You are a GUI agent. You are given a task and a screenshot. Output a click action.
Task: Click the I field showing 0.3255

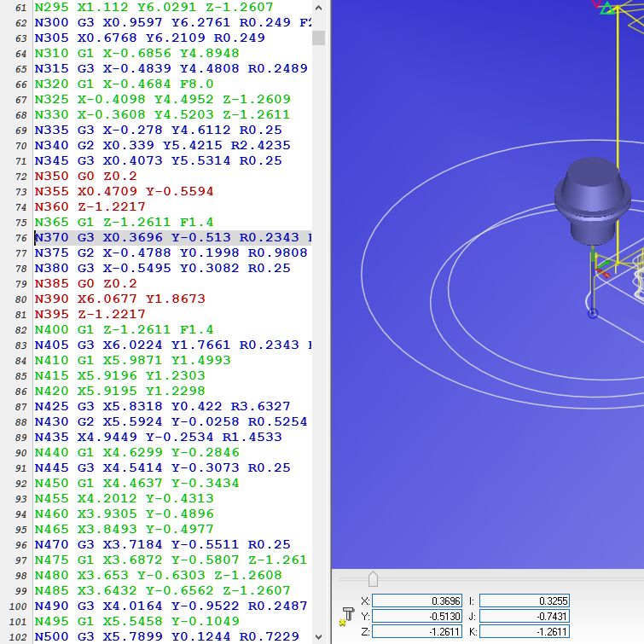525,600
